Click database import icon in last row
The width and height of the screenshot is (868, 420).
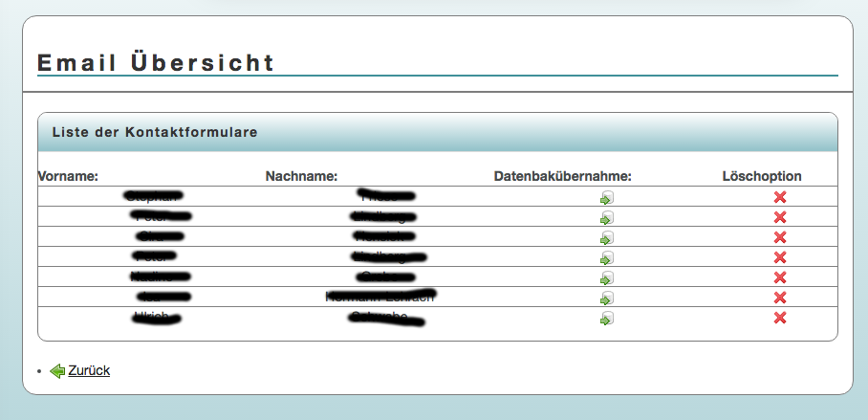606,318
